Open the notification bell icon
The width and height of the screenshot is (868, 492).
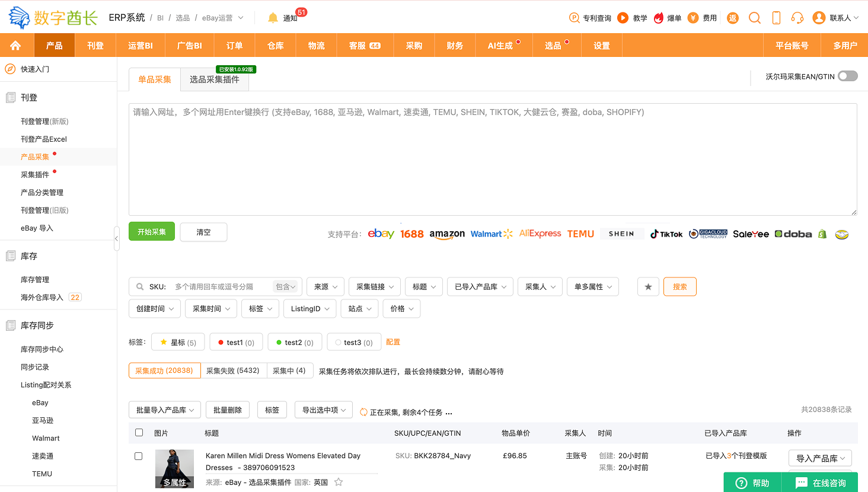coord(273,18)
